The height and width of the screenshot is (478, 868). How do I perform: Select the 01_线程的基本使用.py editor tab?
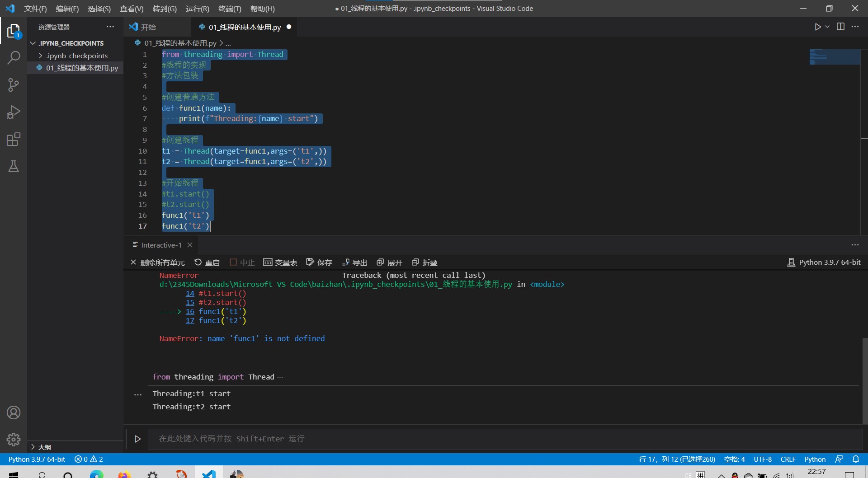coord(245,27)
